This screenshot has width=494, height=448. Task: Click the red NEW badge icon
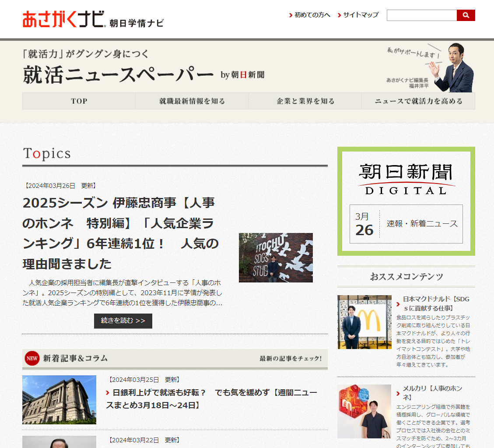32,358
